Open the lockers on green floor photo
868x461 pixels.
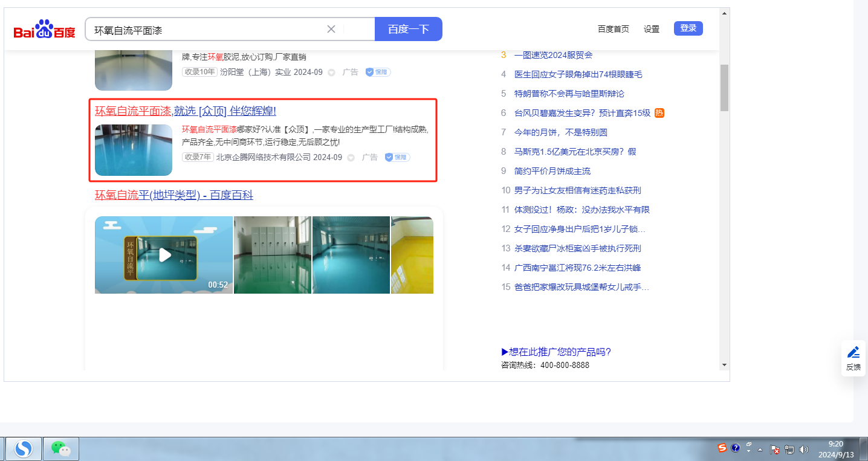(x=273, y=255)
